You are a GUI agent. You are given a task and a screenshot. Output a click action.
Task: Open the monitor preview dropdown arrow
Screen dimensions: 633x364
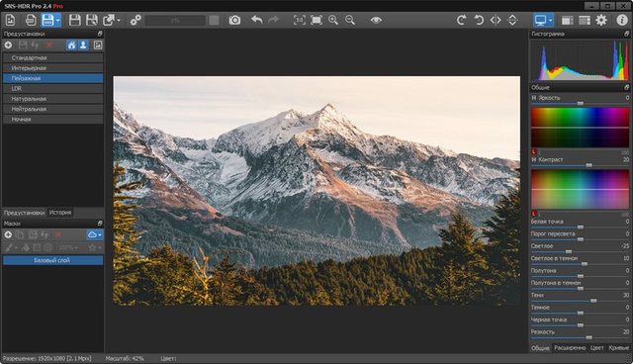click(x=551, y=20)
